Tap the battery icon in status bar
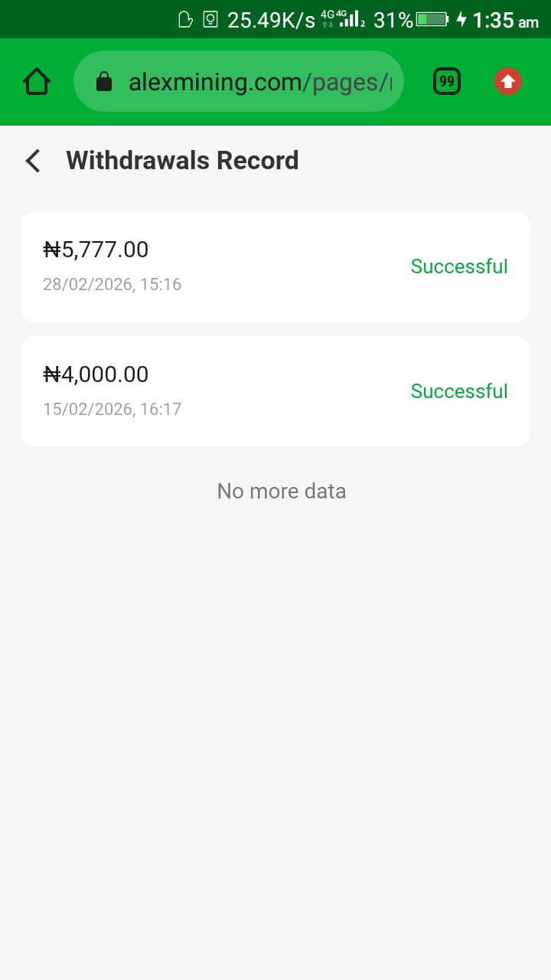Screen dimensions: 551x980 pos(433,20)
